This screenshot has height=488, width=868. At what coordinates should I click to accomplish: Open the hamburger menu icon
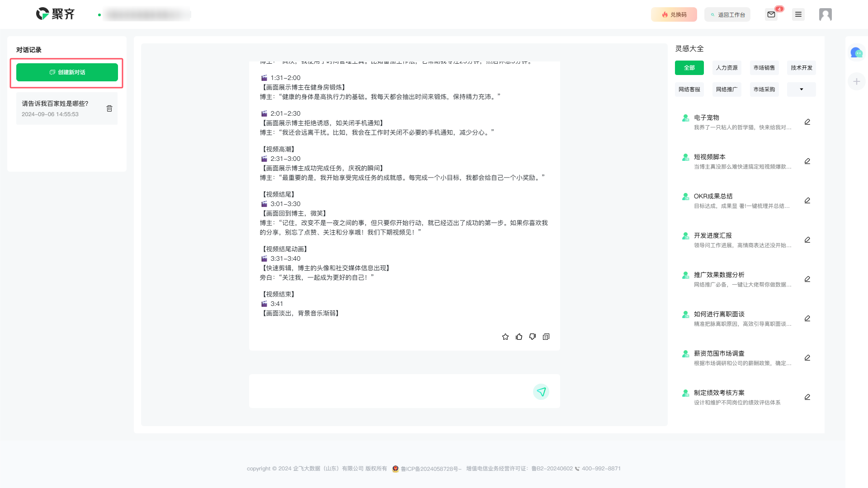[798, 14]
